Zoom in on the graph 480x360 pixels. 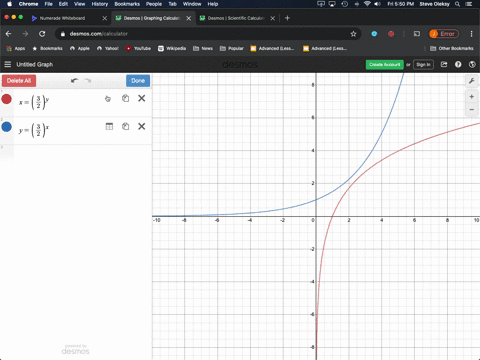tap(472, 97)
